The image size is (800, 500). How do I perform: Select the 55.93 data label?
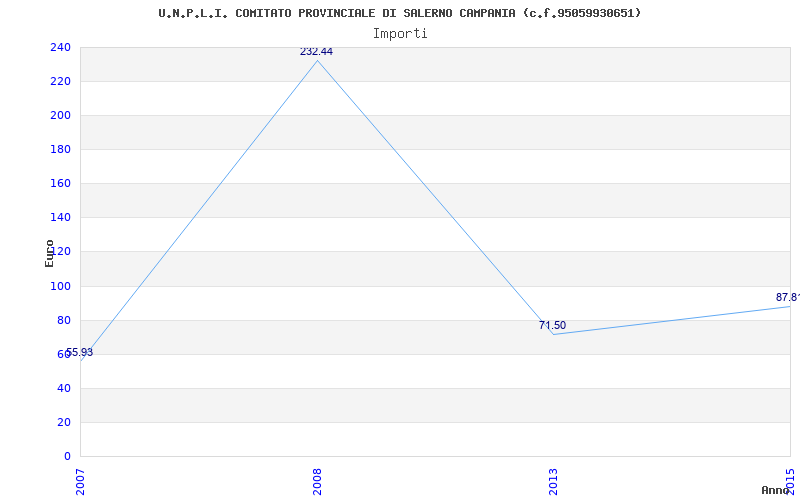click(x=80, y=352)
